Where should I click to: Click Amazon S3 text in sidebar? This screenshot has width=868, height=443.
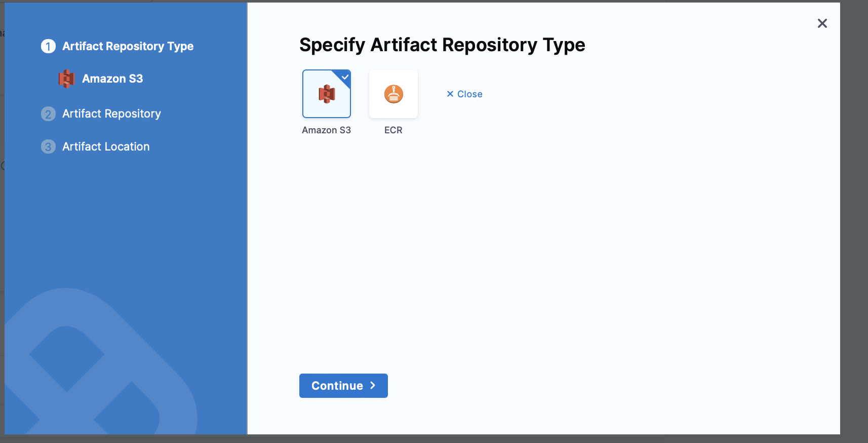coord(112,79)
